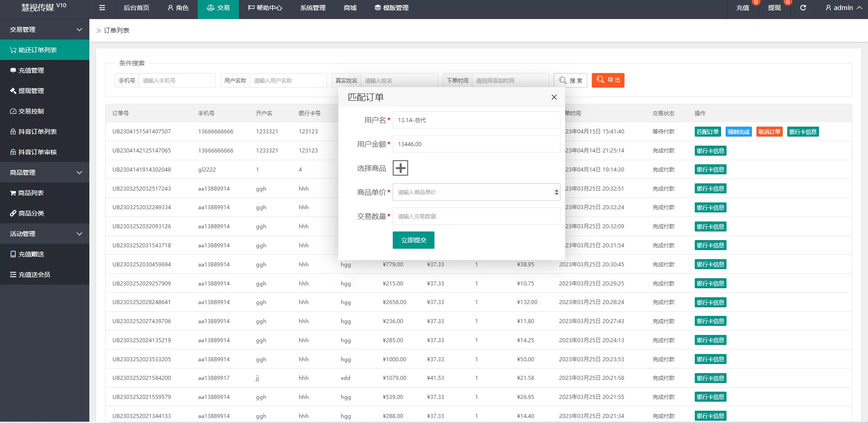Click the 交易数量 input field
868x423 pixels.
point(476,216)
